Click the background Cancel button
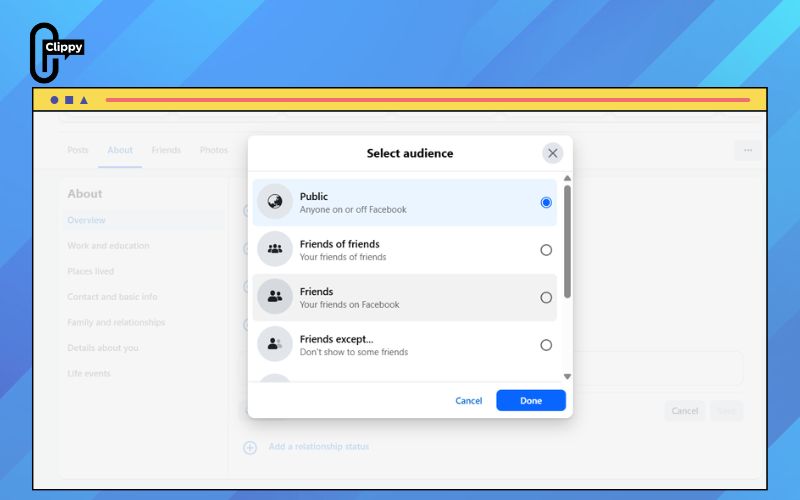 point(685,411)
